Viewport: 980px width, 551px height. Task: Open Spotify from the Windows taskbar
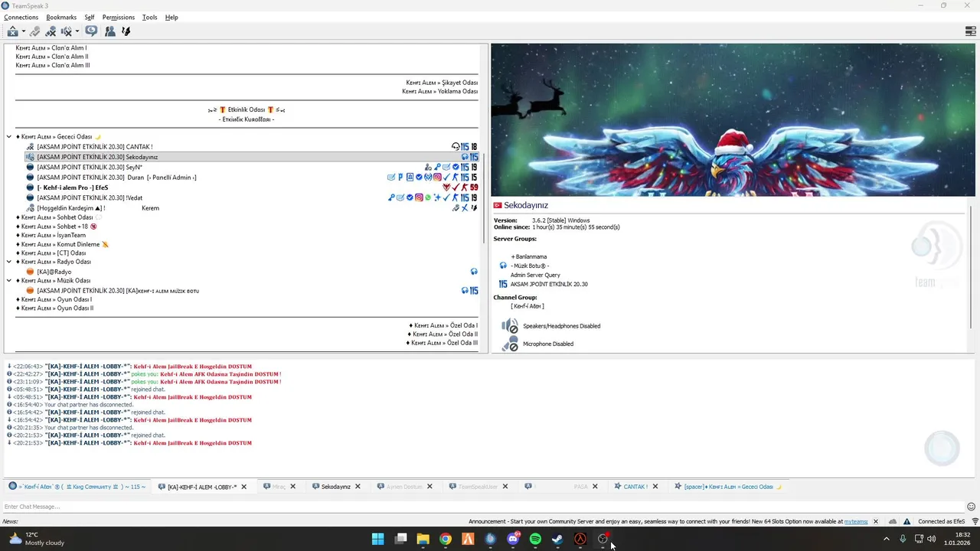point(535,539)
